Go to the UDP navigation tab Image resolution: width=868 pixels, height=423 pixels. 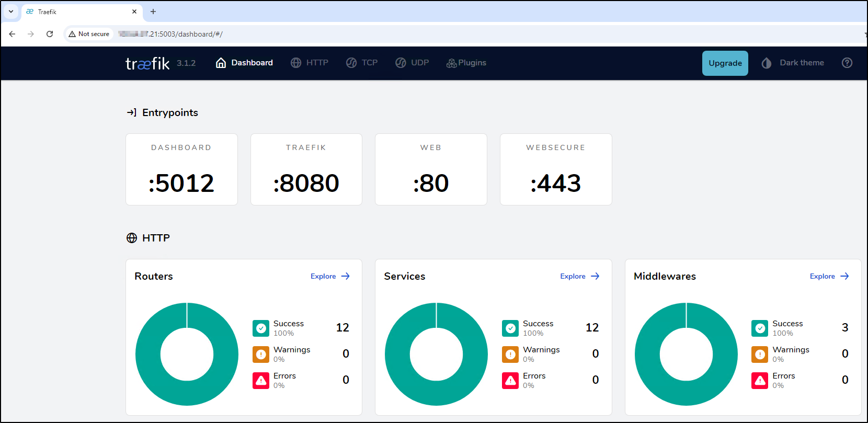coord(412,63)
